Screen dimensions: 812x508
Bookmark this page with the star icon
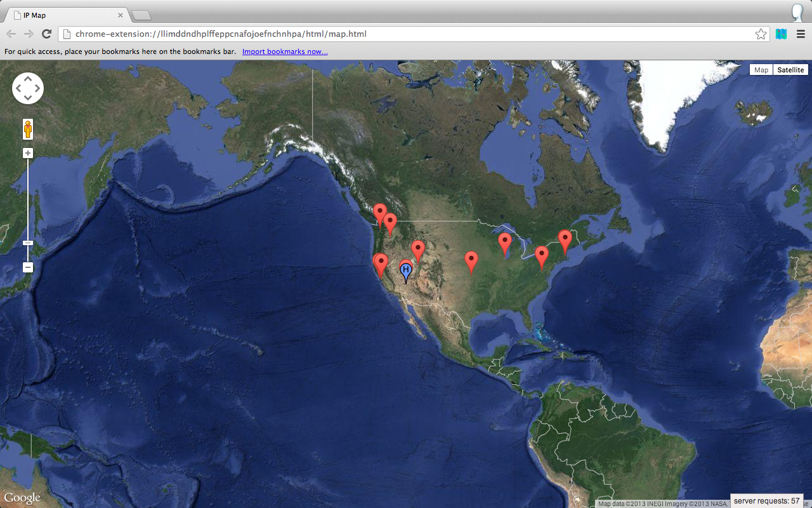tap(761, 34)
